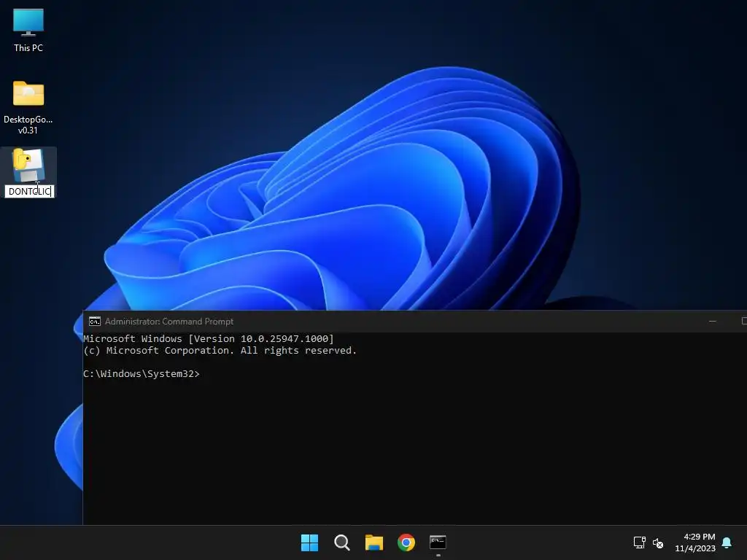Open taskbar Search

341,542
